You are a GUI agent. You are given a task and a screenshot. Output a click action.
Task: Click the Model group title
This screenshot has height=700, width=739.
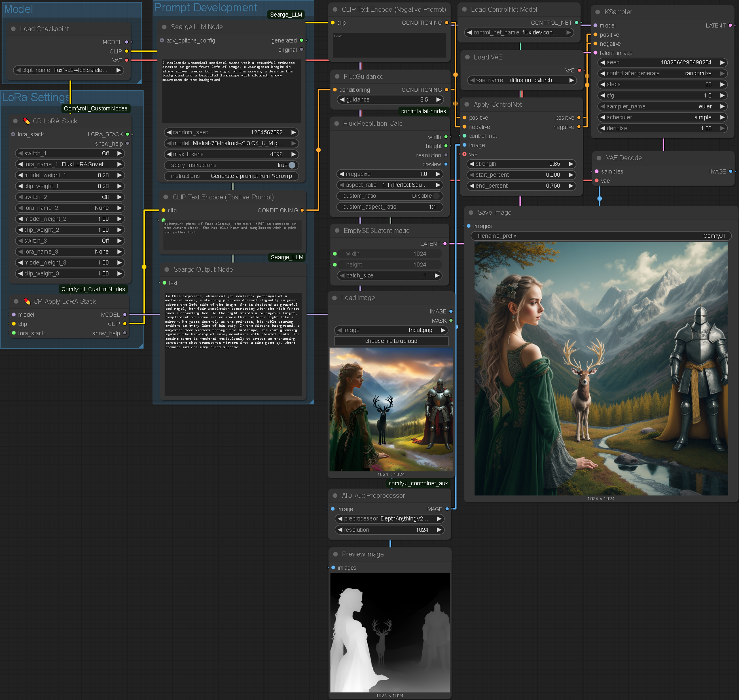[19, 9]
